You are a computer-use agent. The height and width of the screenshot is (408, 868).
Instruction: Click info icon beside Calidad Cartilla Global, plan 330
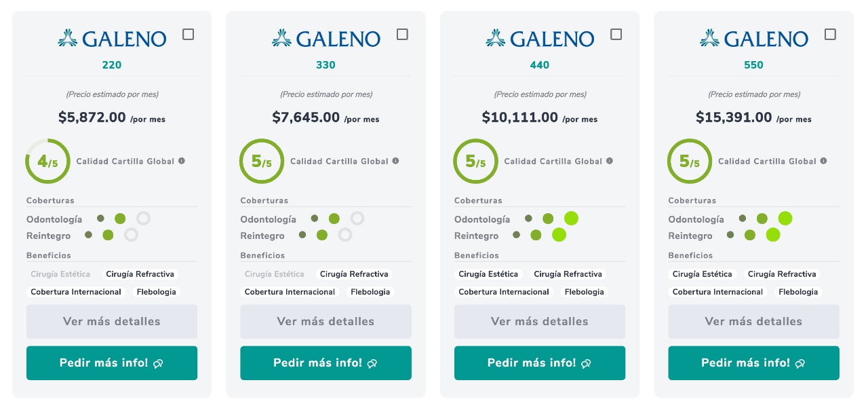pyautogui.click(x=395, y=161)
